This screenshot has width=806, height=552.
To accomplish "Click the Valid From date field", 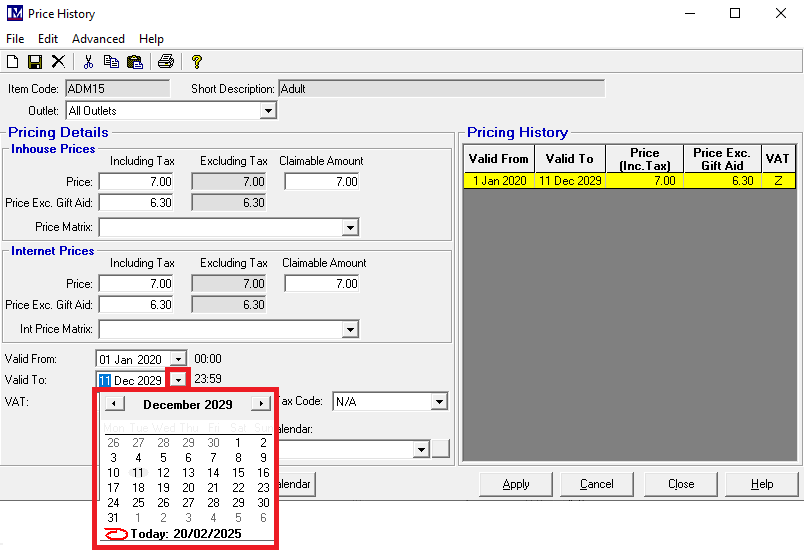I will (x=133, y=359).
